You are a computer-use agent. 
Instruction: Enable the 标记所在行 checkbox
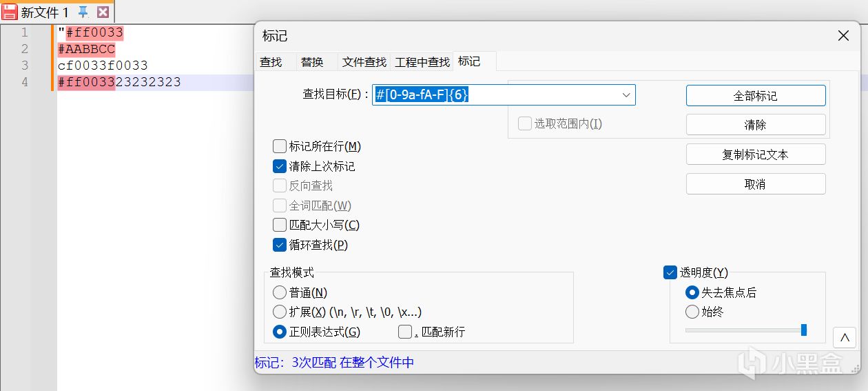(280, 146)
